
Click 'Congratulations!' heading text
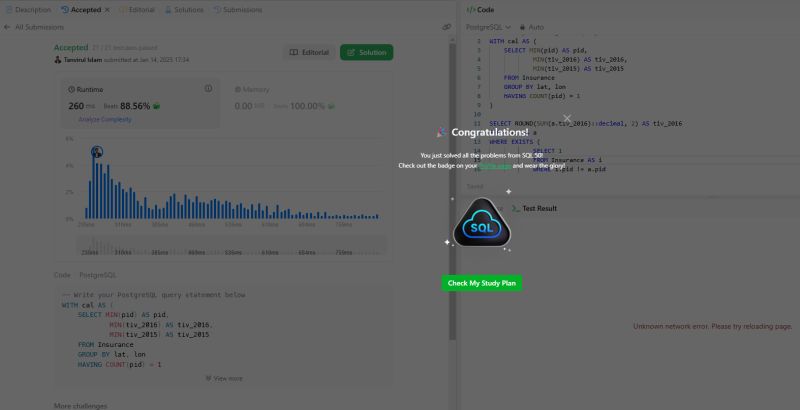tap(490, 133)
